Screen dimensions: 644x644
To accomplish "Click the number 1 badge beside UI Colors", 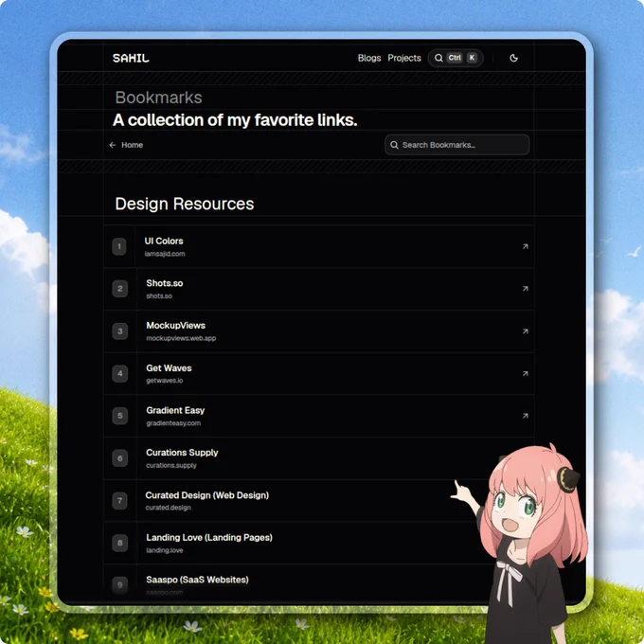I will tap(119, 246).
